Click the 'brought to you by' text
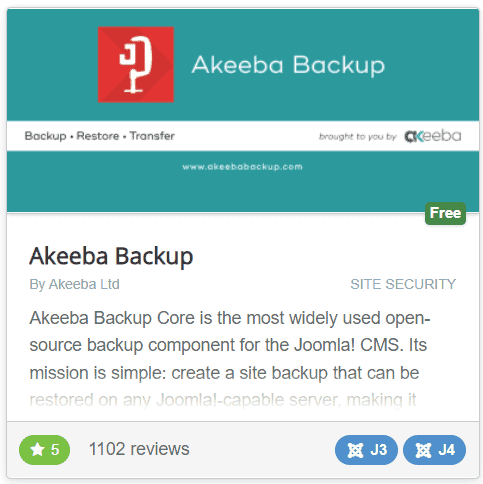 (x=357, y=137)
